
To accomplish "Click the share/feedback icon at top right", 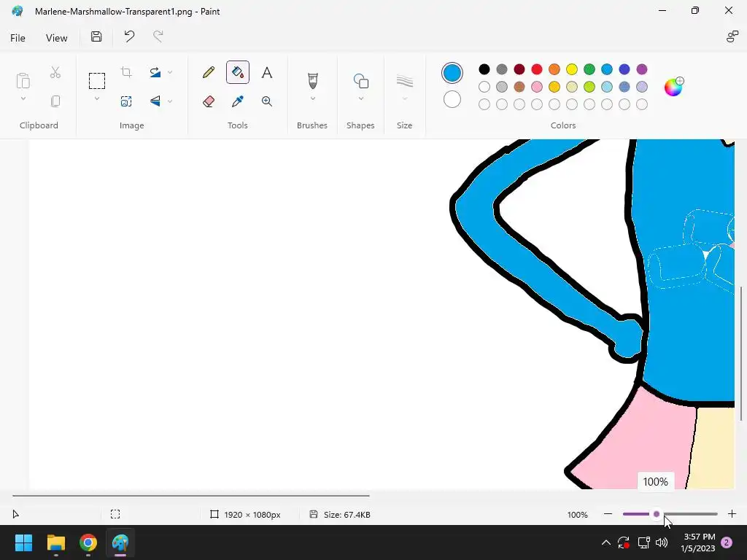I will tap(732, 36).
